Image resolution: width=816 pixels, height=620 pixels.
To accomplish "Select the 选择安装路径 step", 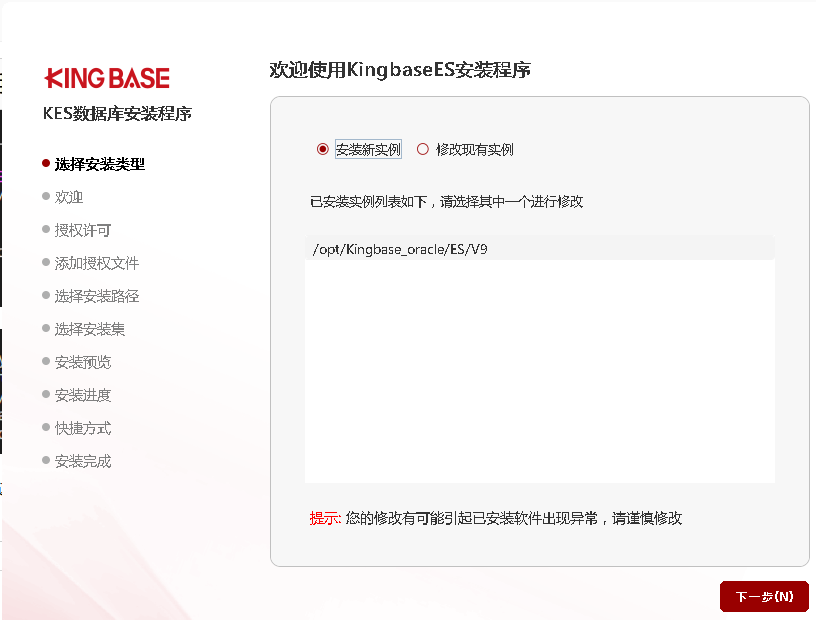I will [x=97, y=296].
